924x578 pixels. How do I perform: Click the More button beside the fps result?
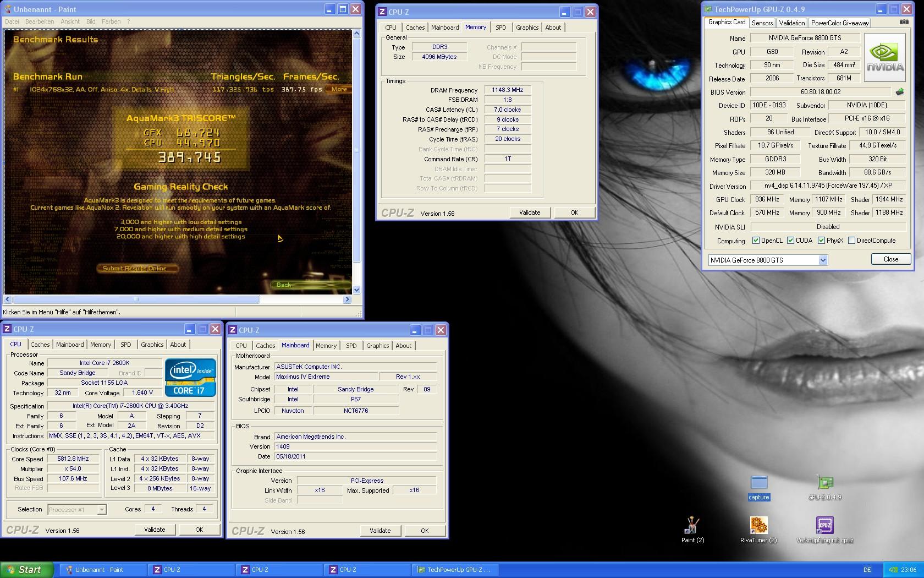pyautogui.click(x=339, y=89)
